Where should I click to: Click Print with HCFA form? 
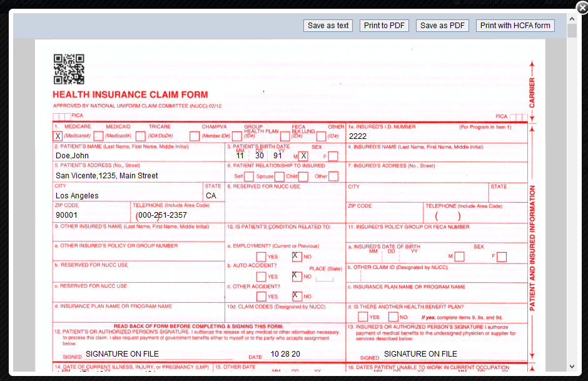click(x=515, y=26)
